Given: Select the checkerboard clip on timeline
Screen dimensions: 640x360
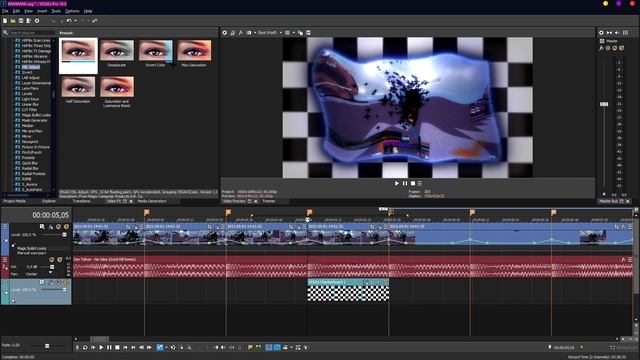Looking at the screenshot, I should click(348, 291).
